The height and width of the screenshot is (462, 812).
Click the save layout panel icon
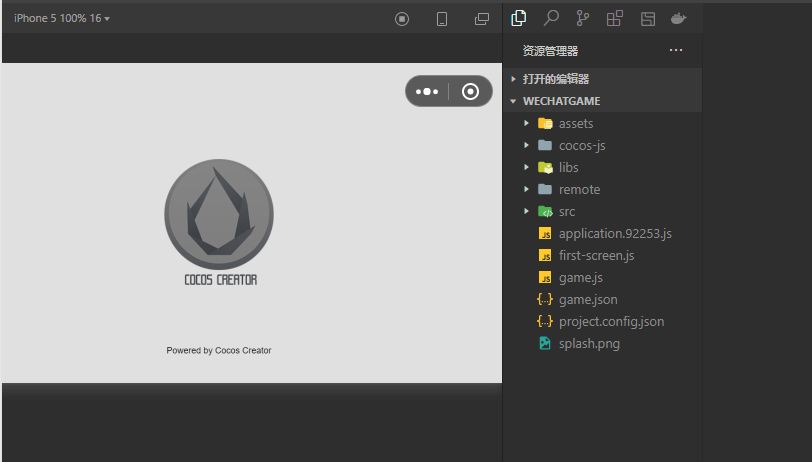click(x=648, y=19)
